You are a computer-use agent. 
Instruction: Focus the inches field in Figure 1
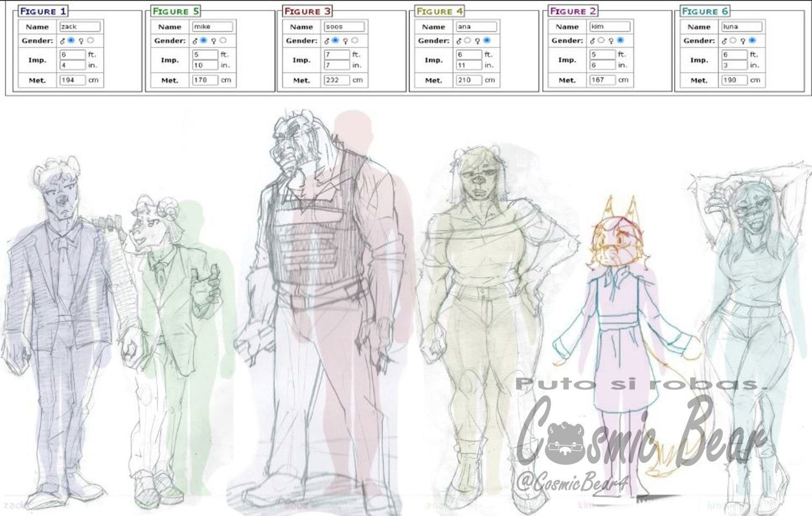[x=73, y=65]
